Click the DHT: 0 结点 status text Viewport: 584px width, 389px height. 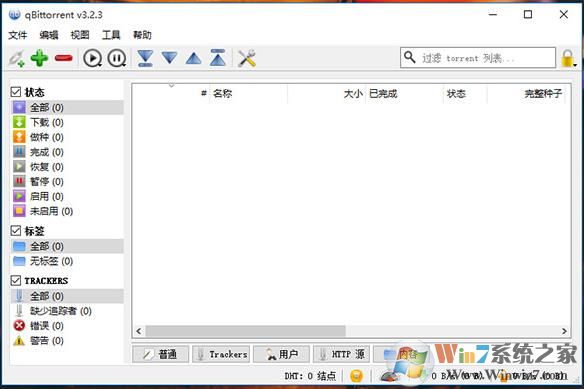point(310,376)
